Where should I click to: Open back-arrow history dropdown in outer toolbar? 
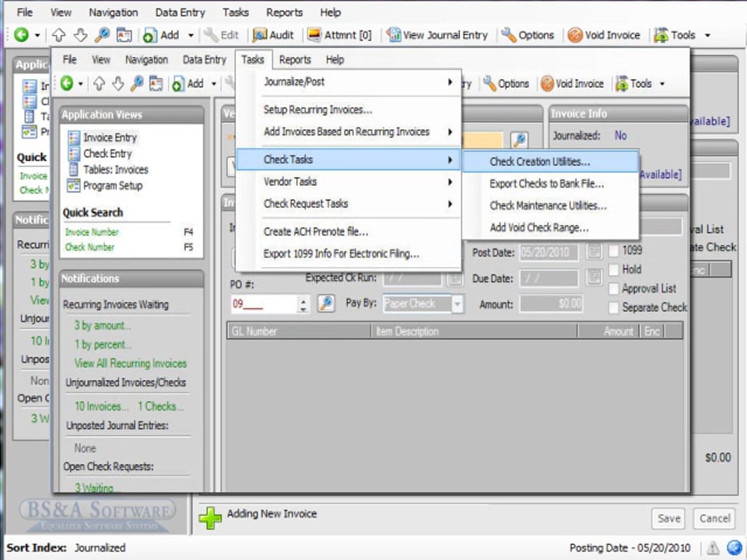point(37,35)
